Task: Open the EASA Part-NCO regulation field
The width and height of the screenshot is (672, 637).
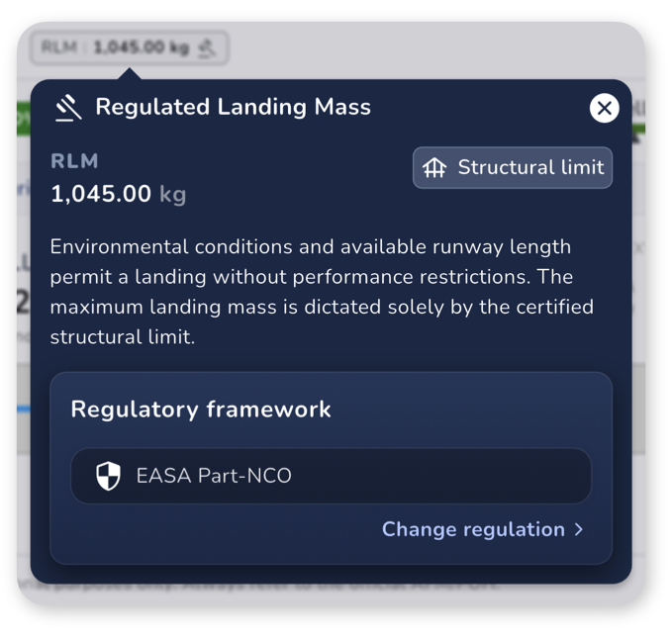Action: point(331,476)
